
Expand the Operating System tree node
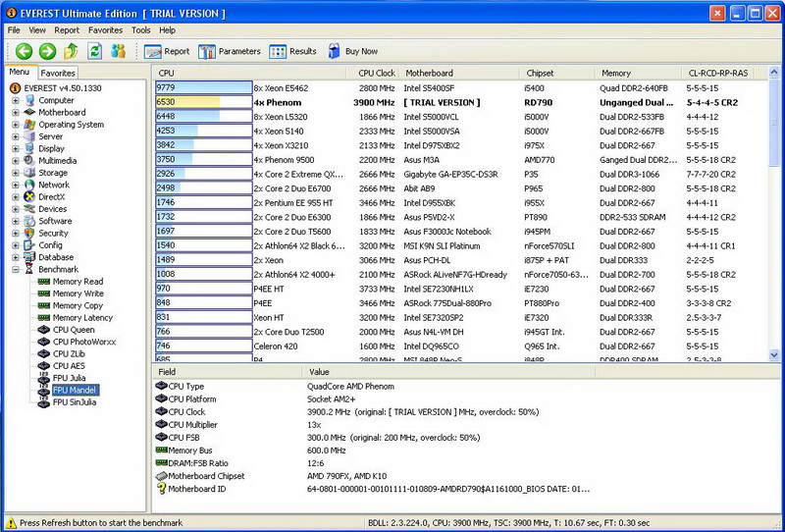click(16, 125)
